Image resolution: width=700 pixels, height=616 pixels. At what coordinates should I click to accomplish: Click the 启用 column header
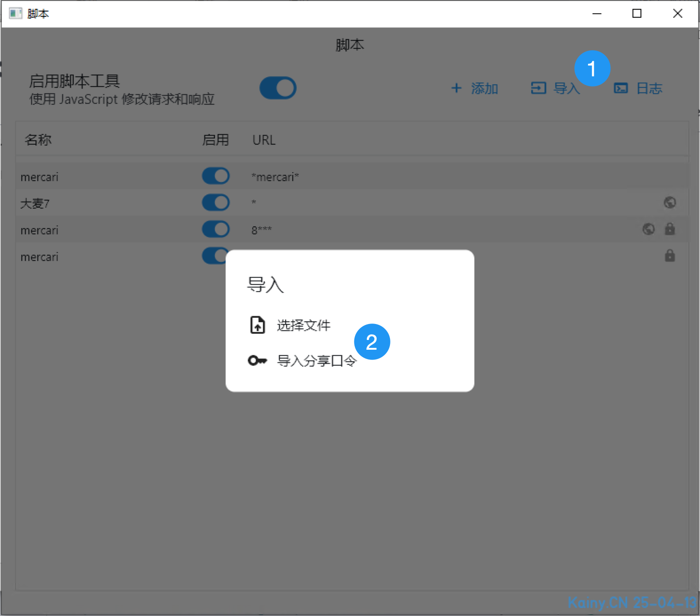[215, 140]
